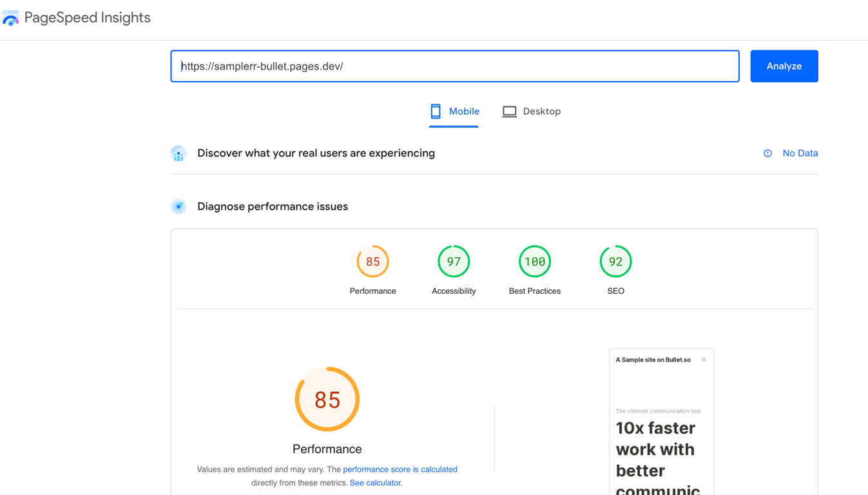Image resolution: width=868 pixels, height=495 pixels.
Task: Focus the URL input field
Action: coord(455,66)
